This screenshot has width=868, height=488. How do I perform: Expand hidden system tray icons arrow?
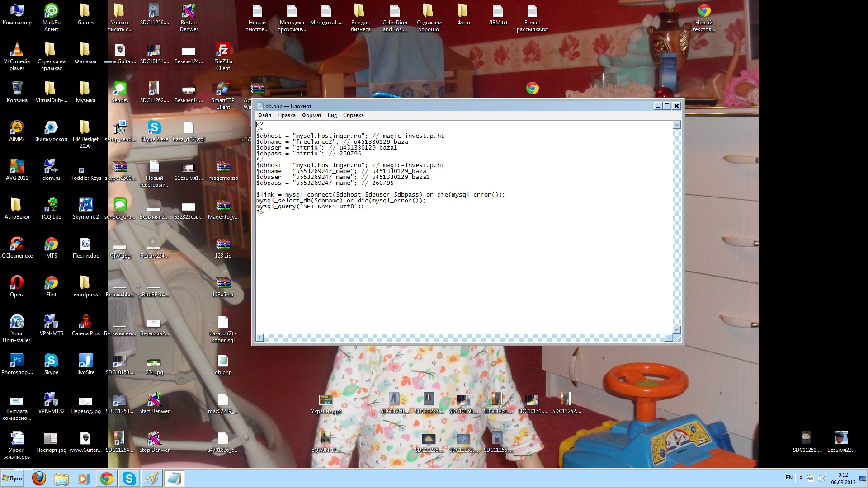pos(801,478)
